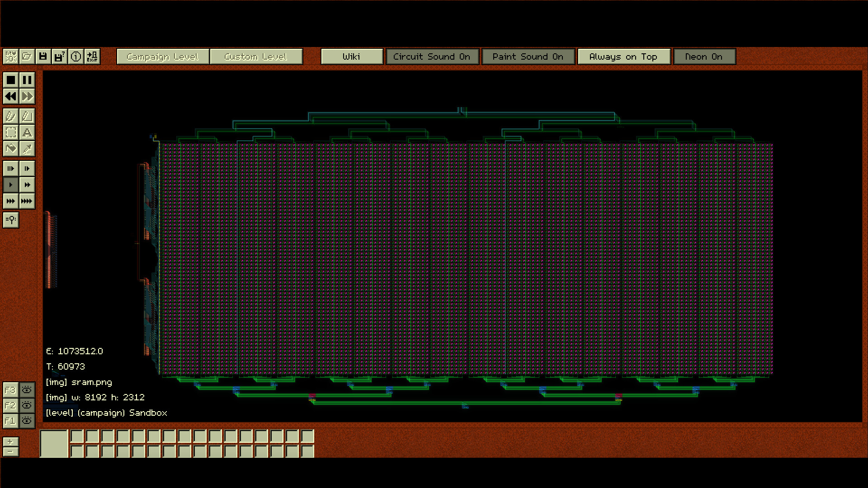868x488 pixels.
Task: Toggle F1 layer visibility eye
Action: pos(27,421)
